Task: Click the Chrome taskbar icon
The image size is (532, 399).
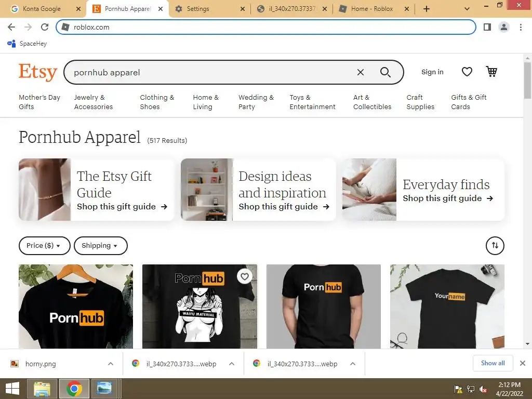Action: point(74,389)
